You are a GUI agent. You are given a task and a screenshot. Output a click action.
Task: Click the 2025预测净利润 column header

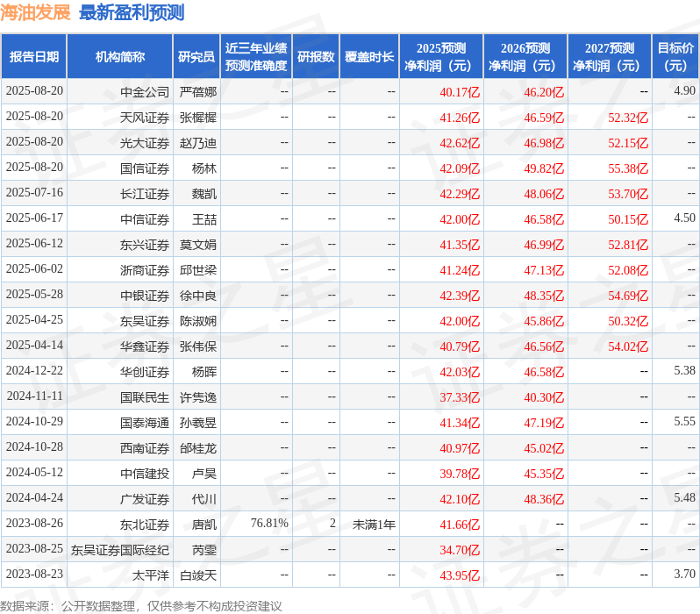pyautogui.click(x=441, y=57)
